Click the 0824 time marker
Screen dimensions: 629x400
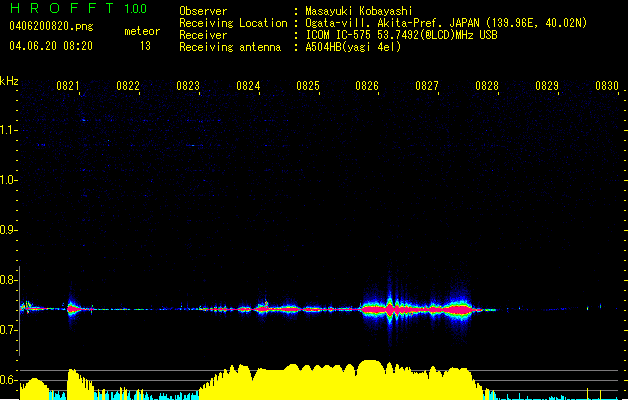tap(248, 86)
